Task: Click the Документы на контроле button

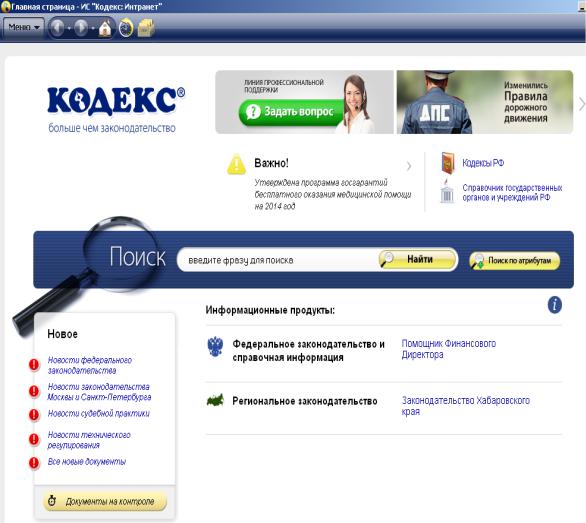Action: [105, 501]
